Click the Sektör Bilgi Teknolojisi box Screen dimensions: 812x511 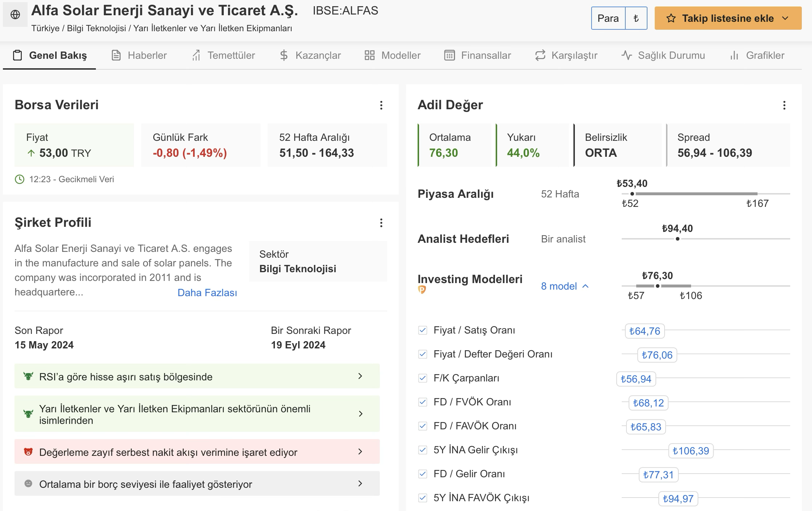point(318,261)
